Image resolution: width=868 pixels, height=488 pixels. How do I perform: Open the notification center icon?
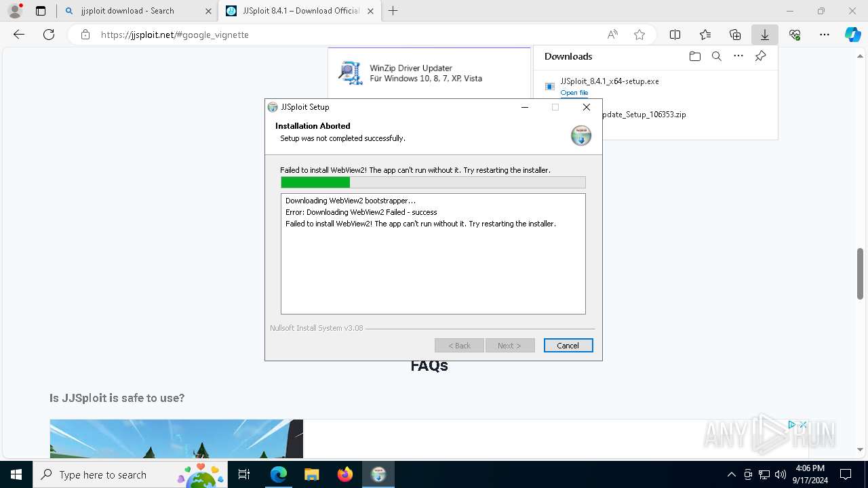[846, 474]
